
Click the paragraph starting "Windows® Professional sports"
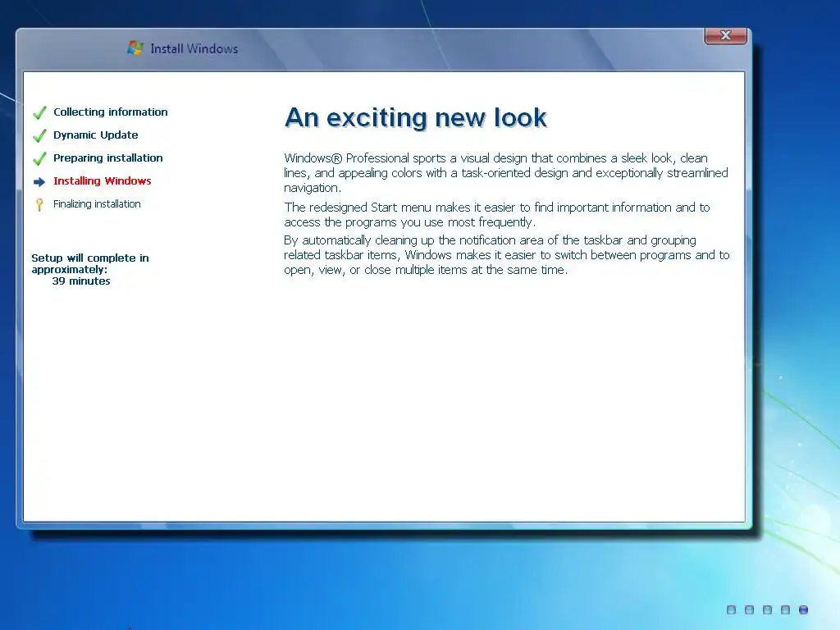coord(505,173)
